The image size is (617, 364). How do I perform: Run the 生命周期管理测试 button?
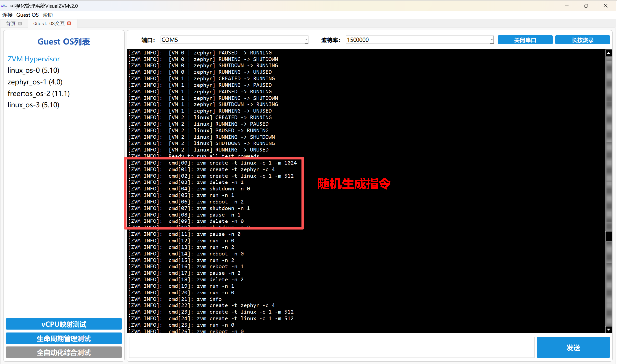(x=64, y=339)
